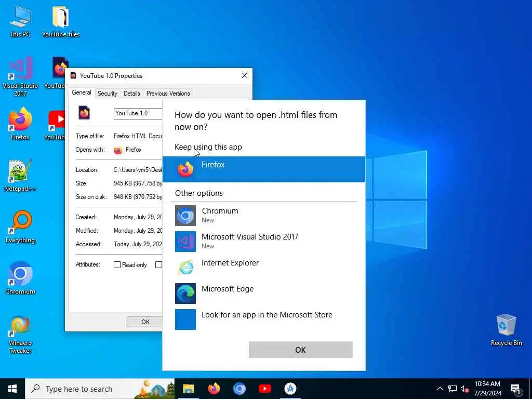Image resolution: width=532 pixels, height=399 pixels.
Task: Select Winaero Tweaker desktop shortcut
Action: [x=20, y=335]
